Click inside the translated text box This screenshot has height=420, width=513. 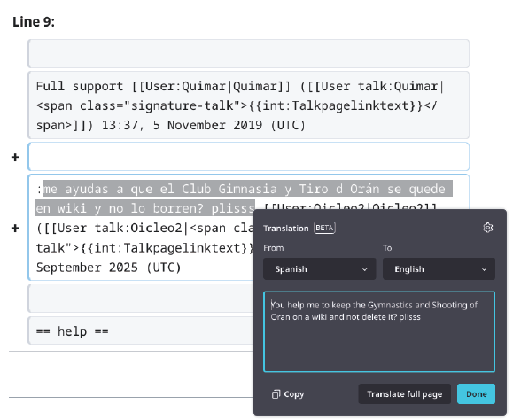click(379, 331)
